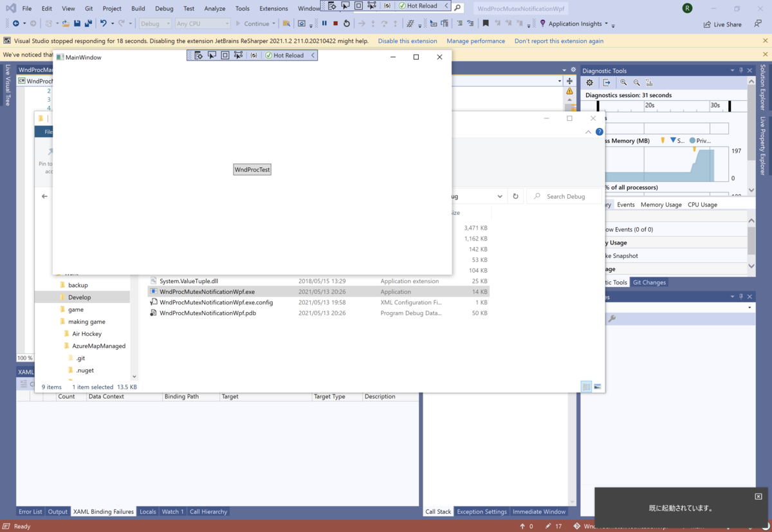This screenshot has height=532, width=772.
Task: Open the Any CPU platform dropdown
Action: tap(226, 23)
